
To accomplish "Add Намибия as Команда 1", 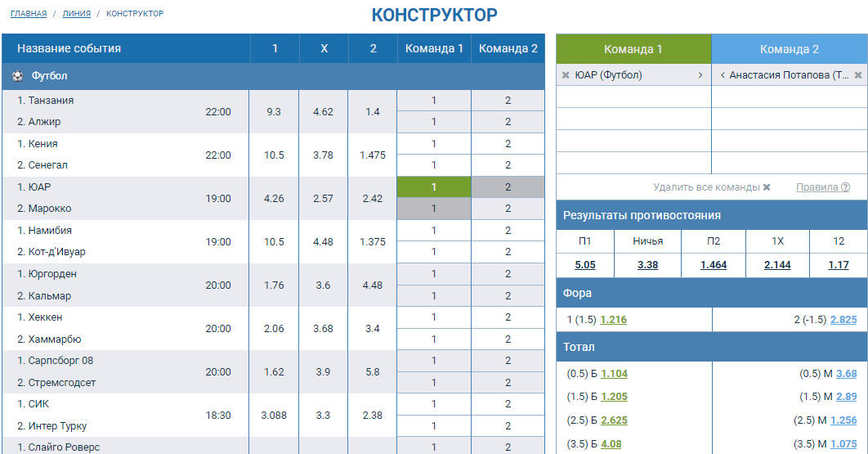I will pyautogui.click(x=434, y=231).
